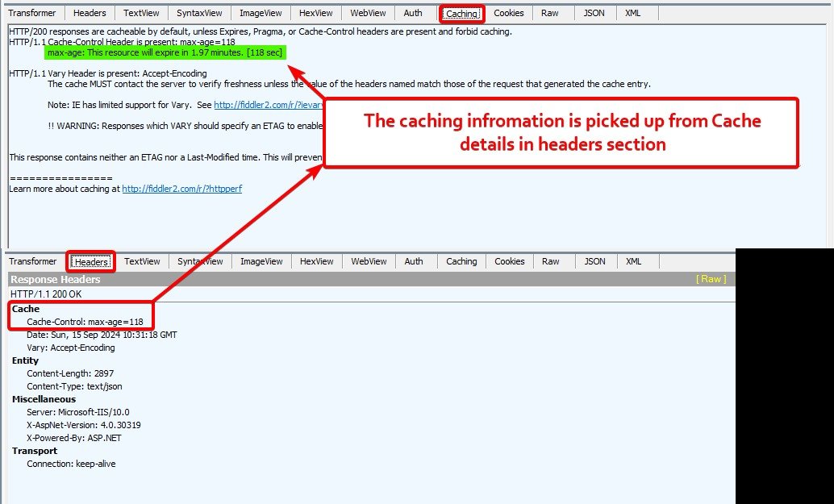Open the Auth tab in top inspector

414,12
